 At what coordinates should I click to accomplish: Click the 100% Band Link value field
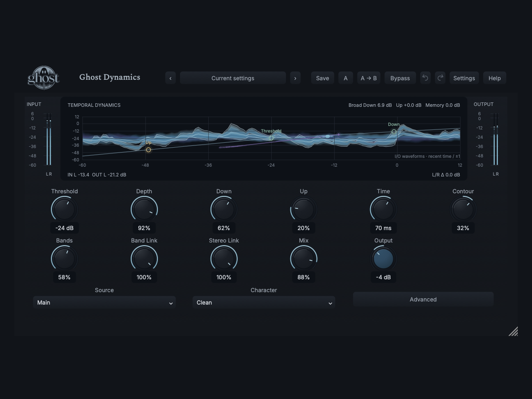144,277
